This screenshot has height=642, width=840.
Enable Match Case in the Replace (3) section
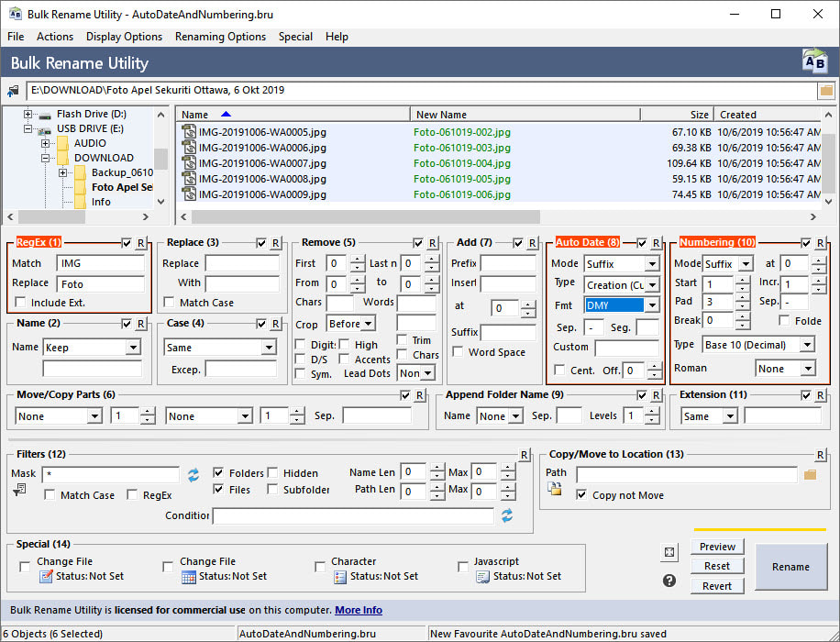click(x=169, y=303)
